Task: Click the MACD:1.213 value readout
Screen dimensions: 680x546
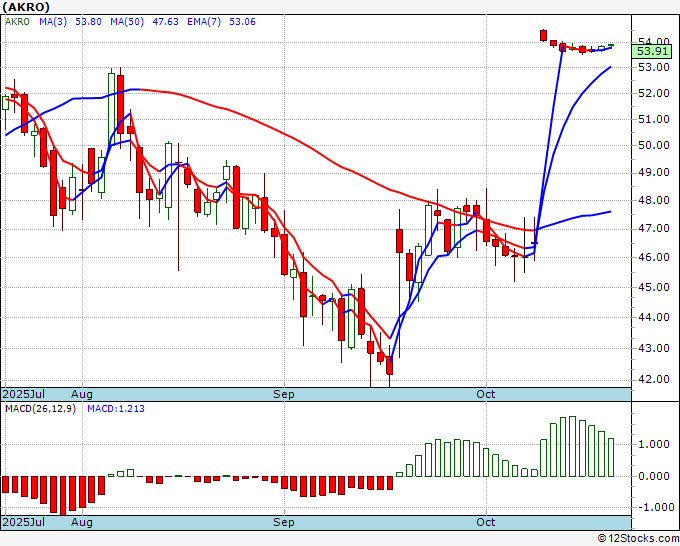Action: 116,409
